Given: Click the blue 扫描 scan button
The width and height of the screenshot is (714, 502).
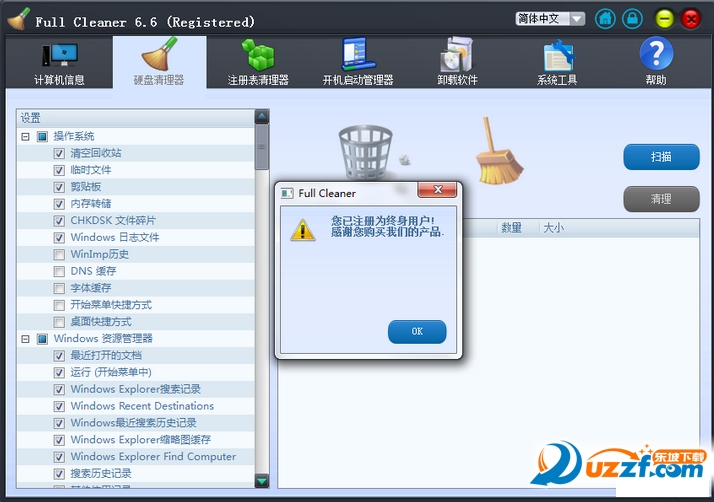Looking at the screenshot, I should tap(661, 157).
